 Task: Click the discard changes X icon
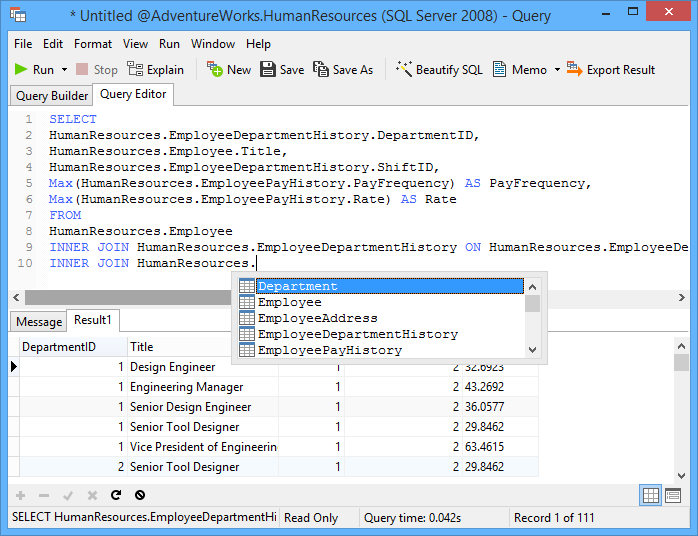pyautogui.click(x=92, y=495)
